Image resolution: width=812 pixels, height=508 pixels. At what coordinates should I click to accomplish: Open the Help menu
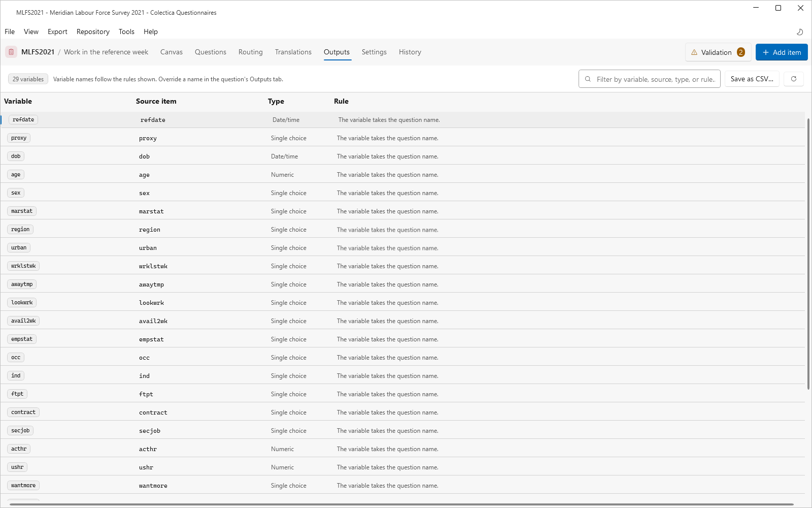[151, 31]
